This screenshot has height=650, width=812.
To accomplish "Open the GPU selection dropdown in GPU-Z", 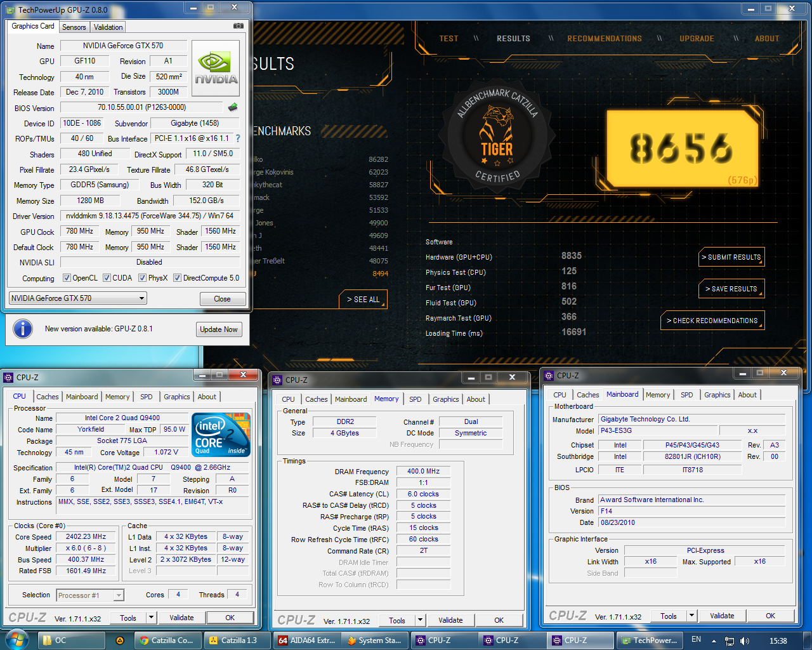I will tap(78, 298).
